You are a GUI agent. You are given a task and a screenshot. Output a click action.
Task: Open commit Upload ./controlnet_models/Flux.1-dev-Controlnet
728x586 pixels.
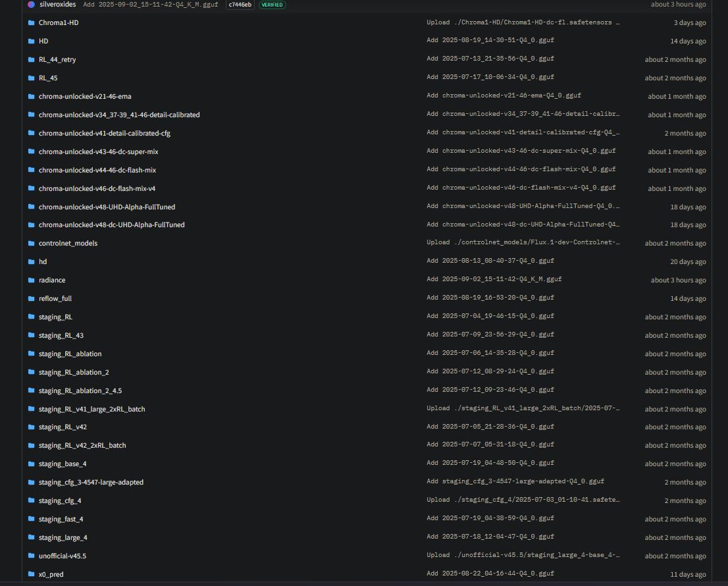pyautogui.click(x=523, y=242)
